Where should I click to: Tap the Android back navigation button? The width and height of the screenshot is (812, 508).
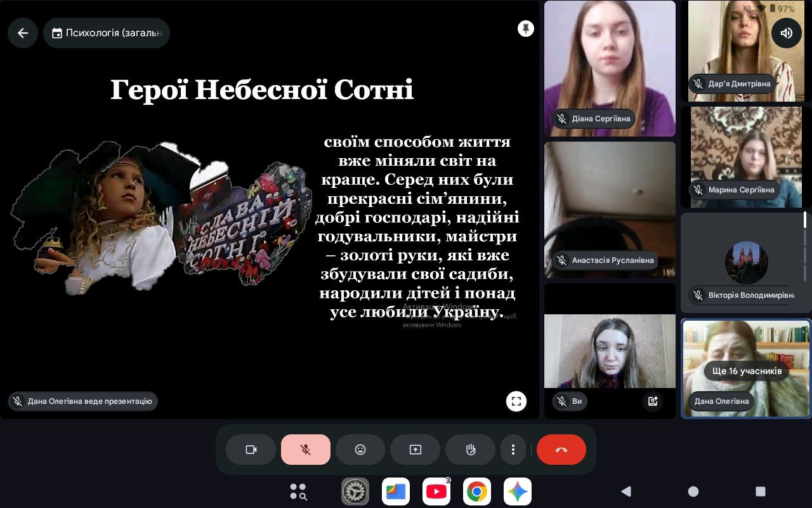[x=626, y=491]
